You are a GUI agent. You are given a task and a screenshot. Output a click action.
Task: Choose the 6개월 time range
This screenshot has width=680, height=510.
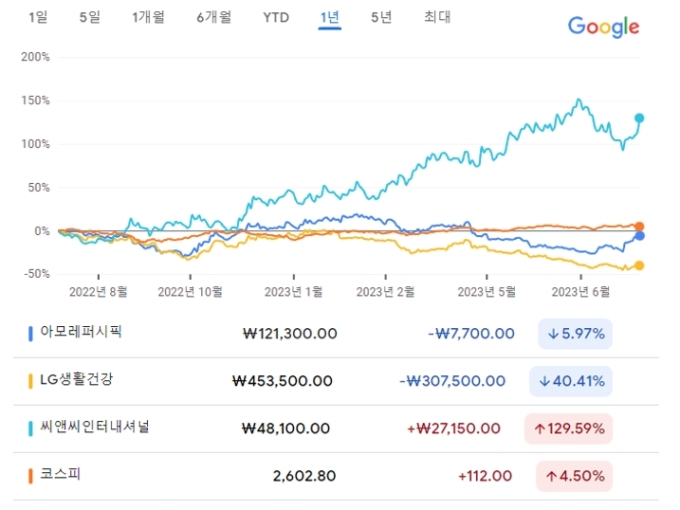214,17
